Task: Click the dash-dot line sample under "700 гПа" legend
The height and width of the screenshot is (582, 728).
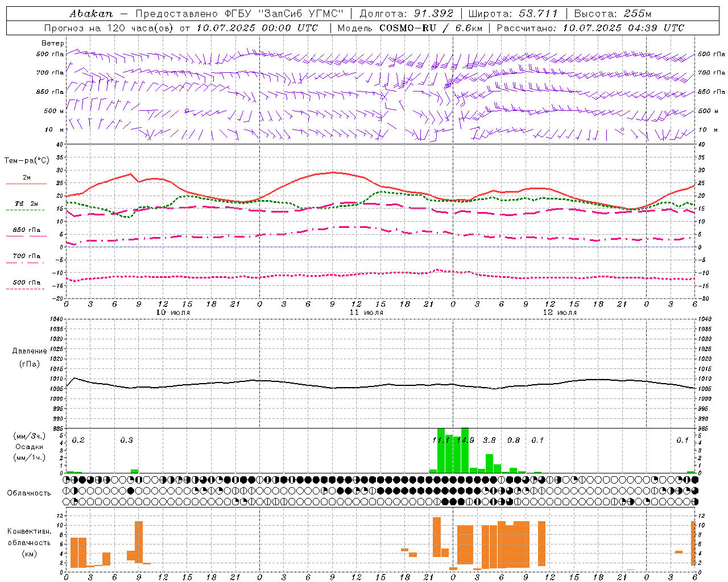Action: 26,263
